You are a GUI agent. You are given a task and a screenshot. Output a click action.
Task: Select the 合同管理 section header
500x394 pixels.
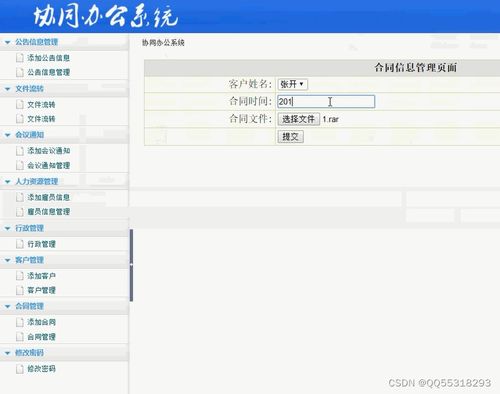point(30,306)
